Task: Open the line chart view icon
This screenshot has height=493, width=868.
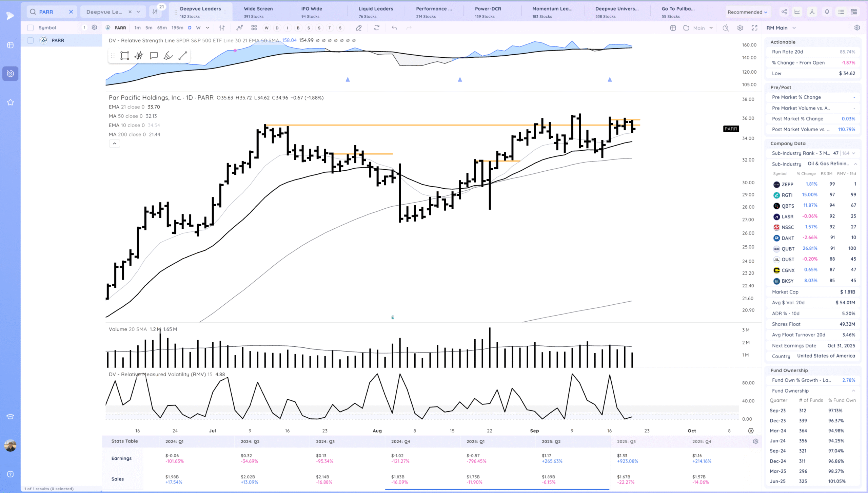Action: tap(797, 12)
